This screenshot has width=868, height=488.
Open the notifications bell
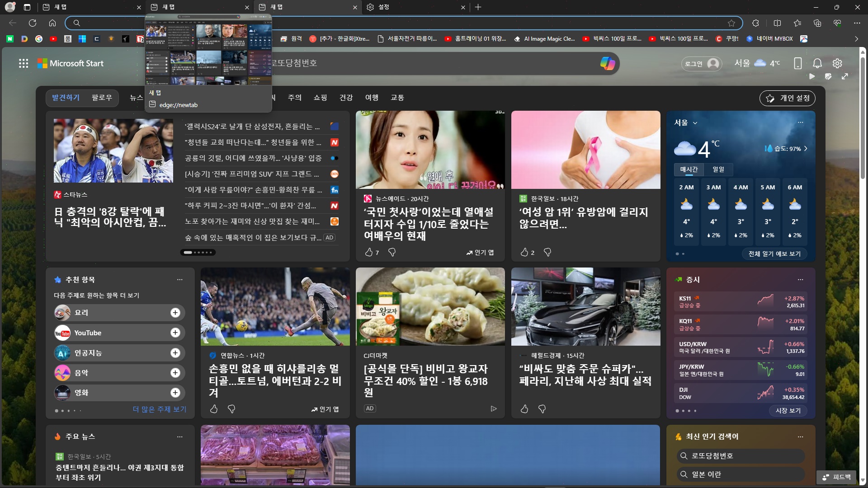point(817,63)
